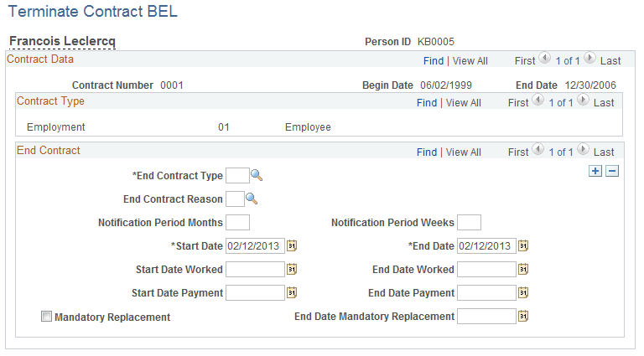Click Start Date Payment input field

click(x=255, y=292)
